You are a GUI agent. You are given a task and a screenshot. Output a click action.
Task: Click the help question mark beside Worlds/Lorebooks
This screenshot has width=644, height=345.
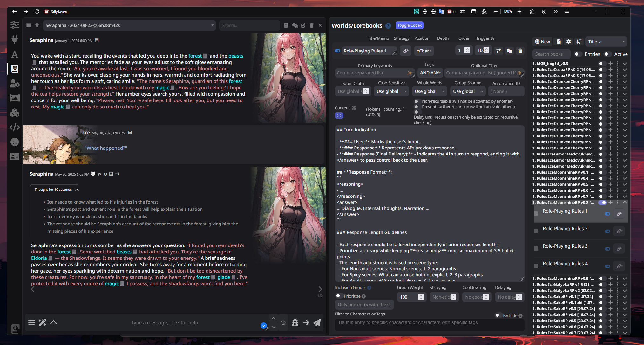coord(388,26)
